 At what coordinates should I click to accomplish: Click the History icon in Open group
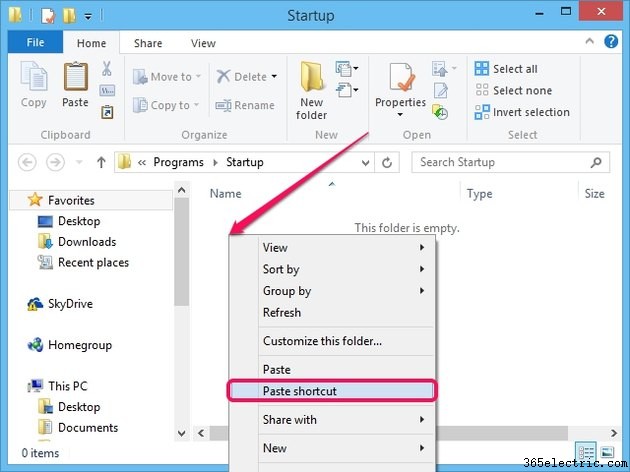tap(440, 112)
